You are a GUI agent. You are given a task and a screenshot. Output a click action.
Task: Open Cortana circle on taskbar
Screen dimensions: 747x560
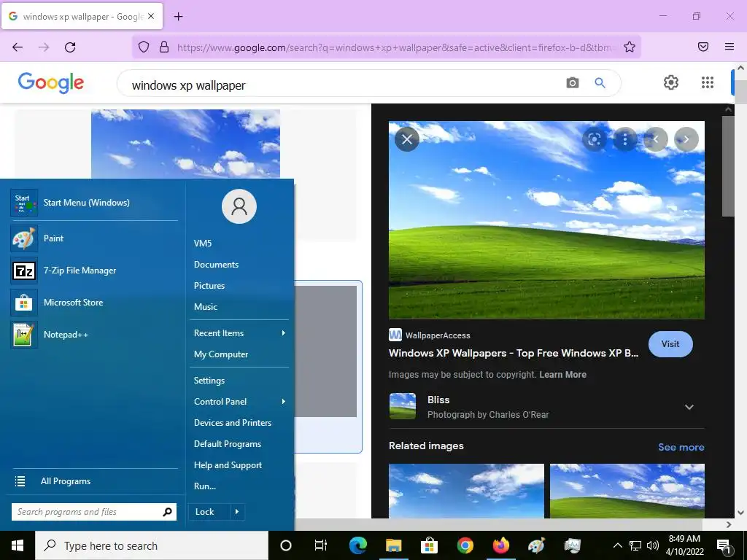[286, 545]
